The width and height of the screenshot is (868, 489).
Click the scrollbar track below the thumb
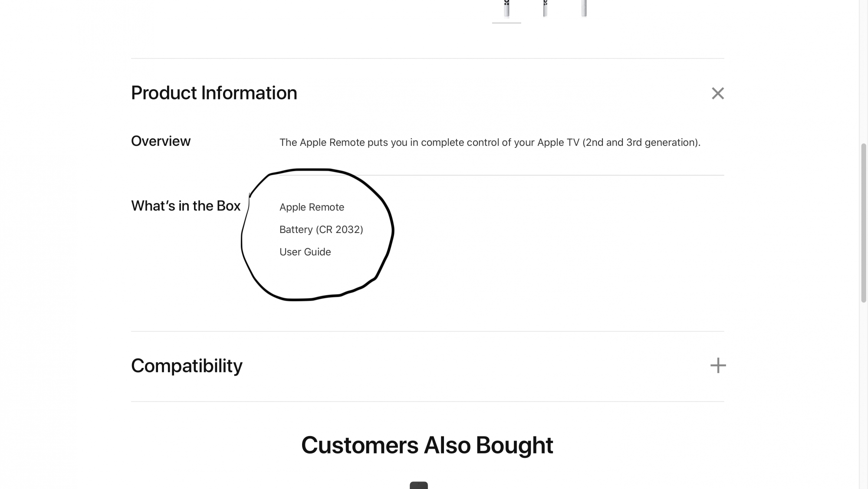click(x=864, y=391)
